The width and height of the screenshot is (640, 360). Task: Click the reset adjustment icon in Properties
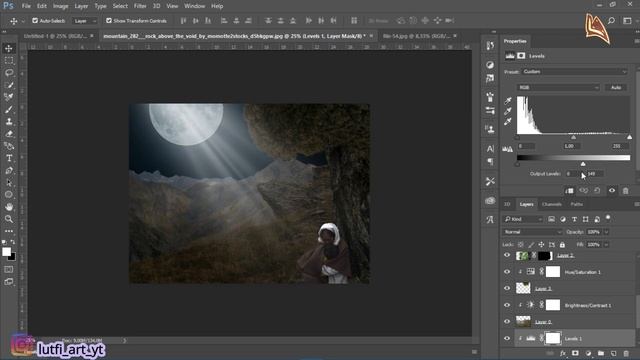[597, 191]
